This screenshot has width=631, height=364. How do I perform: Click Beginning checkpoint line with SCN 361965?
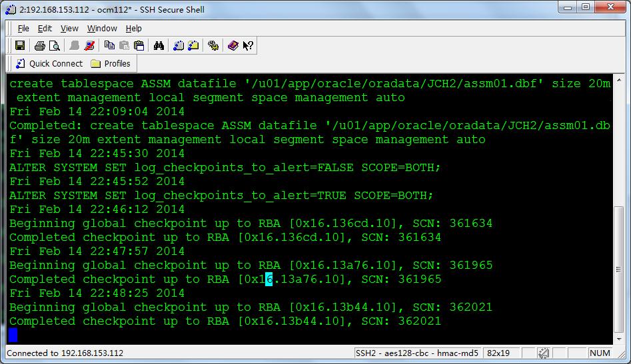point(251,265)
